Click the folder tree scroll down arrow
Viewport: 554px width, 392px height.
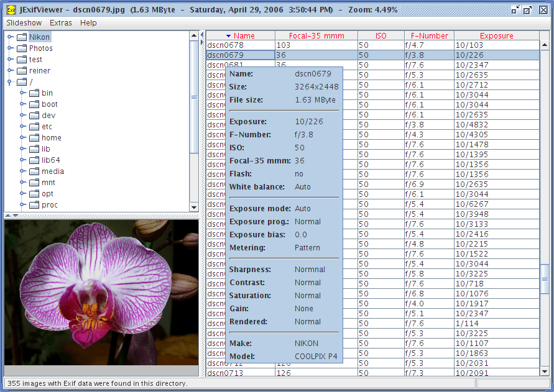(x=194, y=207)
